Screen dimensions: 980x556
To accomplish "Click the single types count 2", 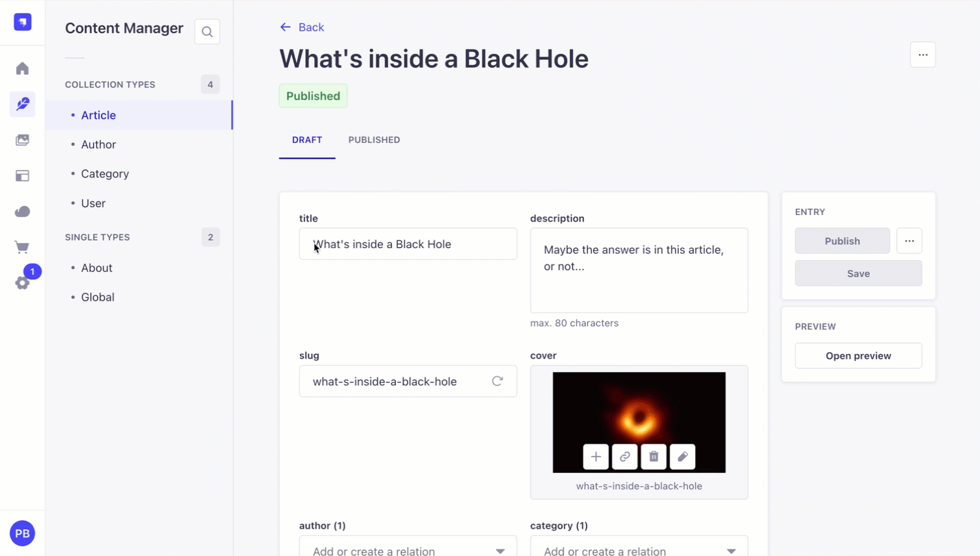I will [210, 237].
